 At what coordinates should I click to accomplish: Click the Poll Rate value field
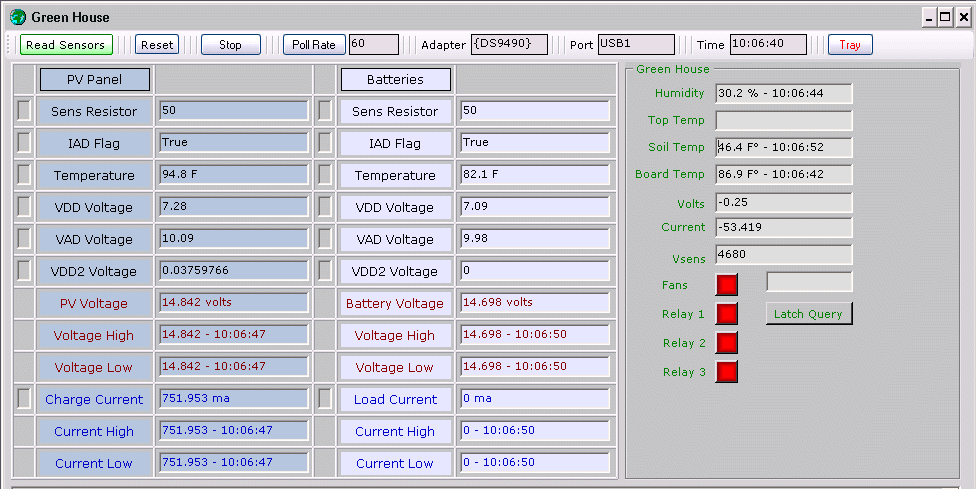tap(374, 45)
